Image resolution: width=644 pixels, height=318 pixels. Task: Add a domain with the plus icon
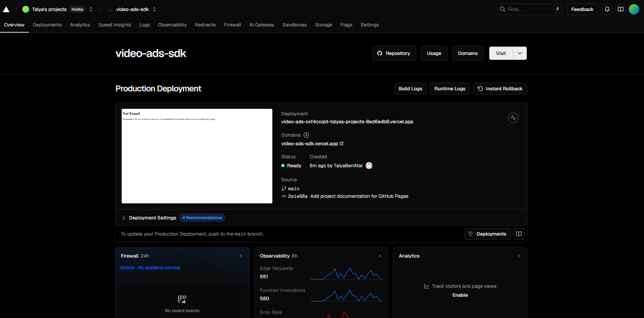click(x=306, y=135)
